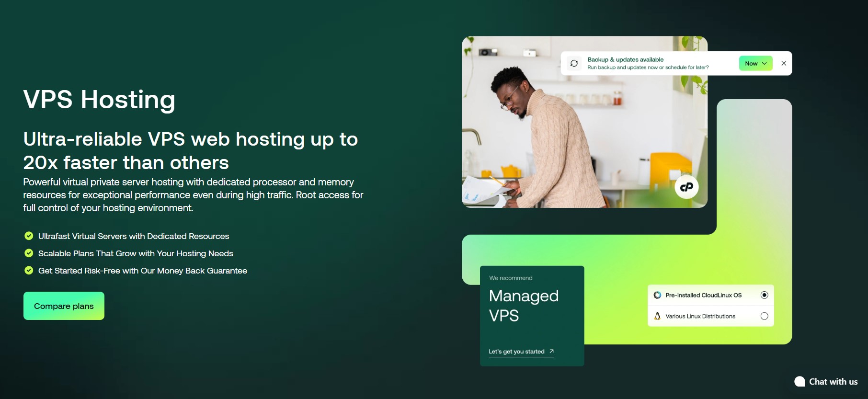
Task: Click the CloudLinux OS logo icon
Action: click(657, 295)
